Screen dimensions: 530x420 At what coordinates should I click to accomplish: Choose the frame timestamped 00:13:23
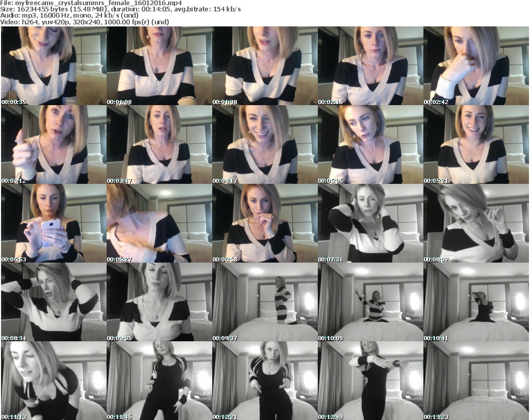[476, 381]
